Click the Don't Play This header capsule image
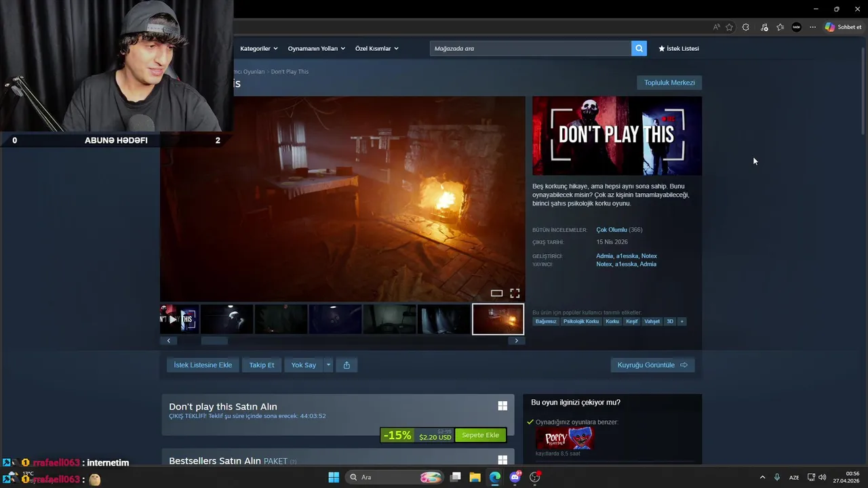Viewport: 868px width, 488px height. point(617,136)
